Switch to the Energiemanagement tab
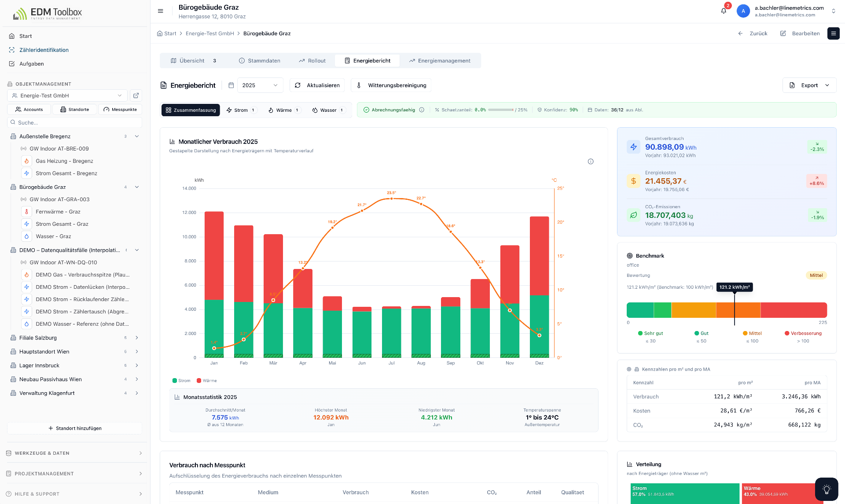Screen dimensions: 845x504 click(440, 61)
